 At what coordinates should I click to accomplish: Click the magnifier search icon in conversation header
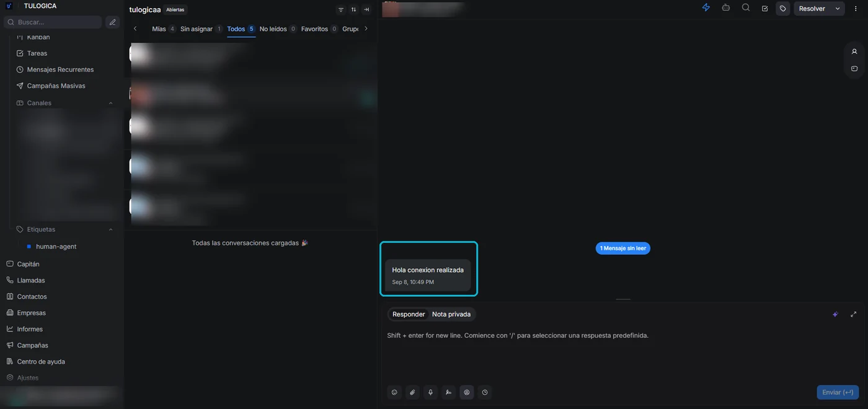(746, 8)
